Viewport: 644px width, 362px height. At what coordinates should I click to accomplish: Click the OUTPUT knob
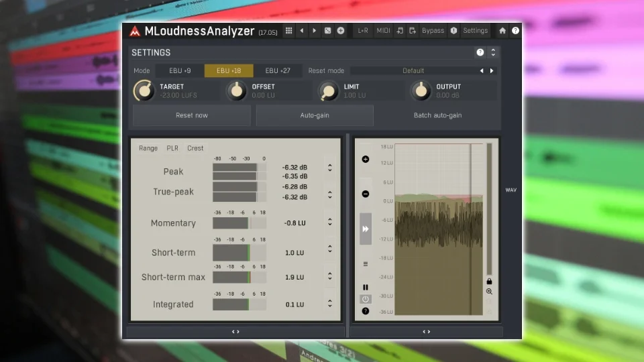pos(421,90)
